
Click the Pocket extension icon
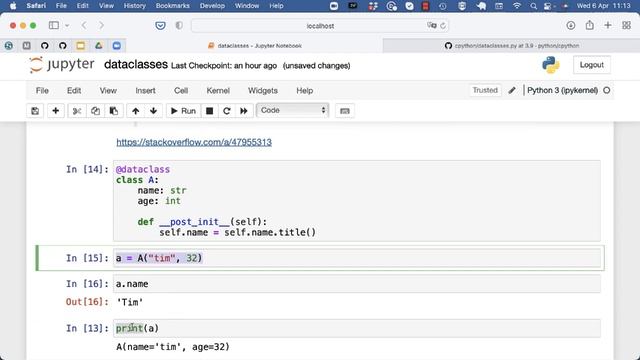click(x=160, y=26)
